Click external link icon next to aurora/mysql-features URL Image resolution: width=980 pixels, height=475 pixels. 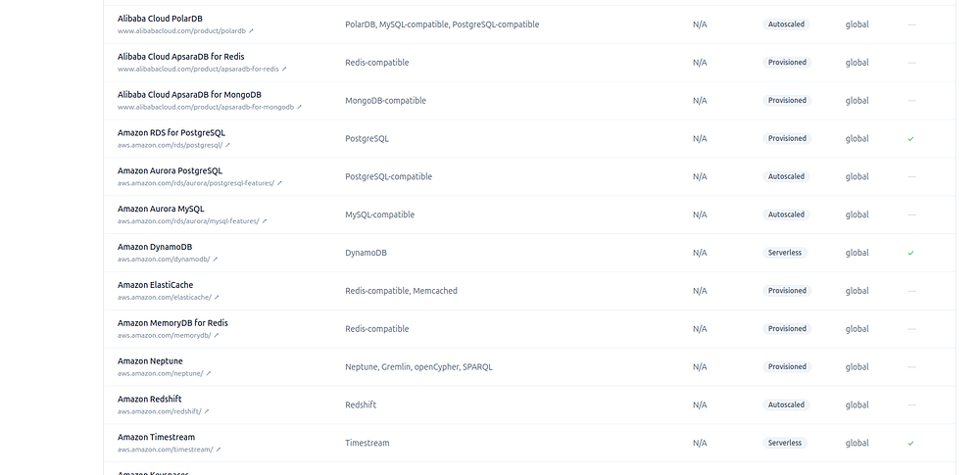pyautogui.click(x=265, y=221)
